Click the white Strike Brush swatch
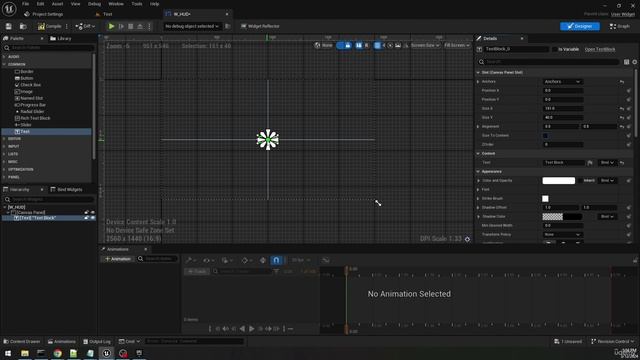 point(545,198)
